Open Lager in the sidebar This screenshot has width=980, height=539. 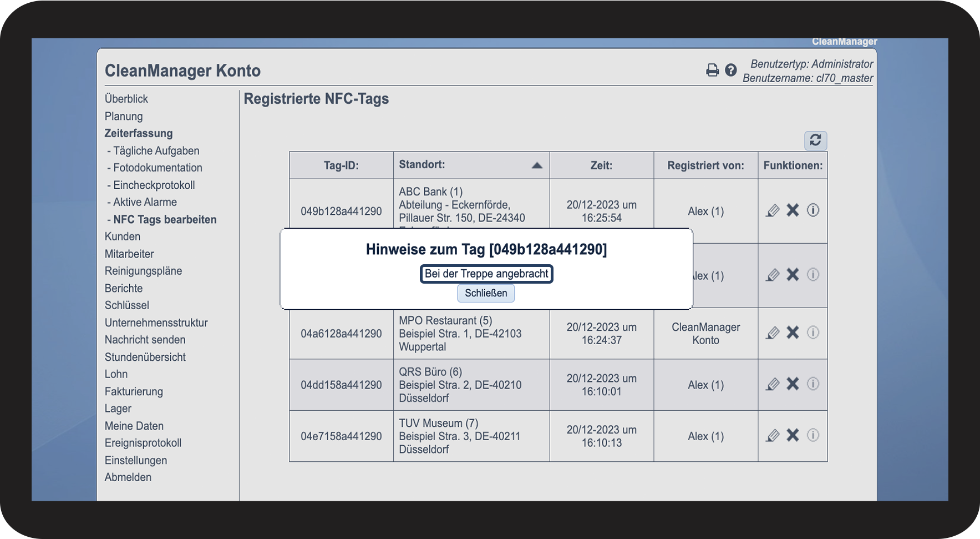pyautogui.click(x=118, y=409)
